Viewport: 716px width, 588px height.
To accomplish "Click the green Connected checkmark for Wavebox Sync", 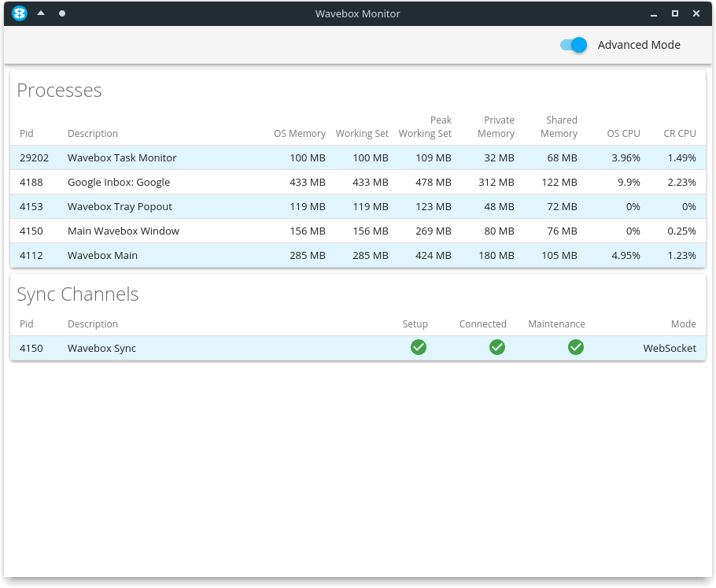I will click(x=497, y=347).
